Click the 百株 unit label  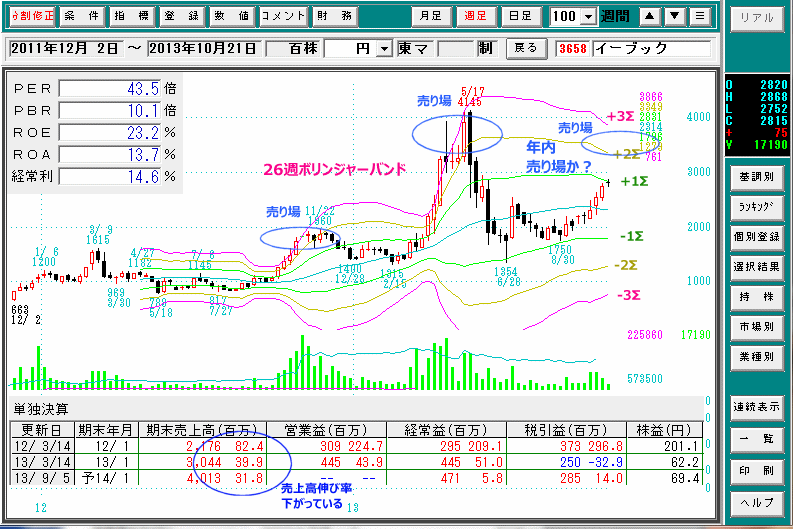pos(303,49)
